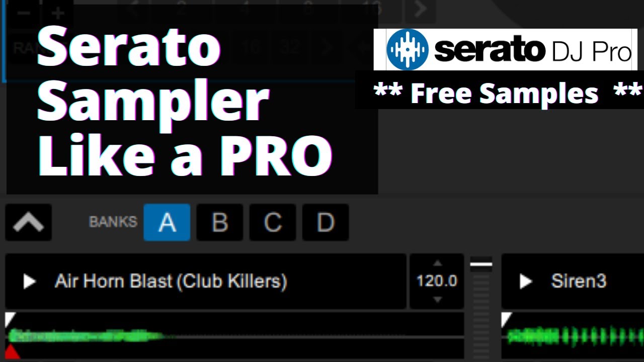Decrease the 120.0 BPM with down arrow
The width and height of the screenshot is (644, 362).
click(437, 300)
